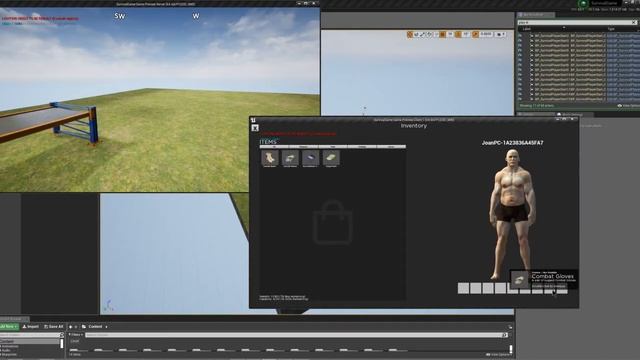Image resolution: width=640 pixels, height=360 pixels.
Task: Click the first empty equipment slot
Action: 463,288
